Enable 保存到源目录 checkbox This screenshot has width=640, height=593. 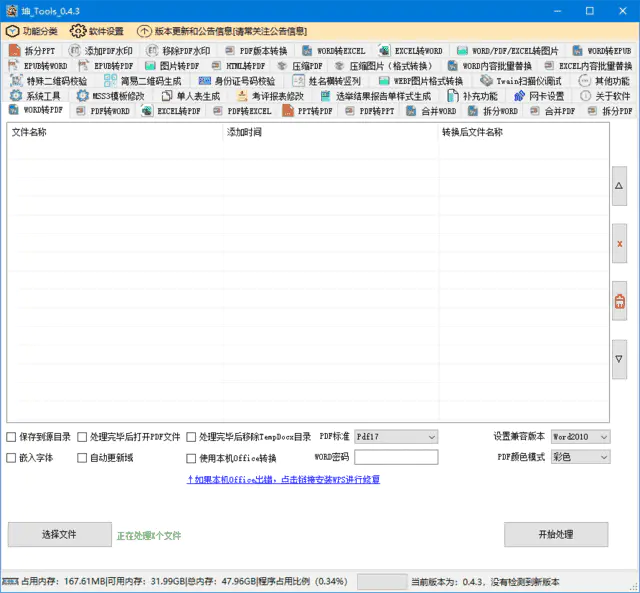click(12, 437)
